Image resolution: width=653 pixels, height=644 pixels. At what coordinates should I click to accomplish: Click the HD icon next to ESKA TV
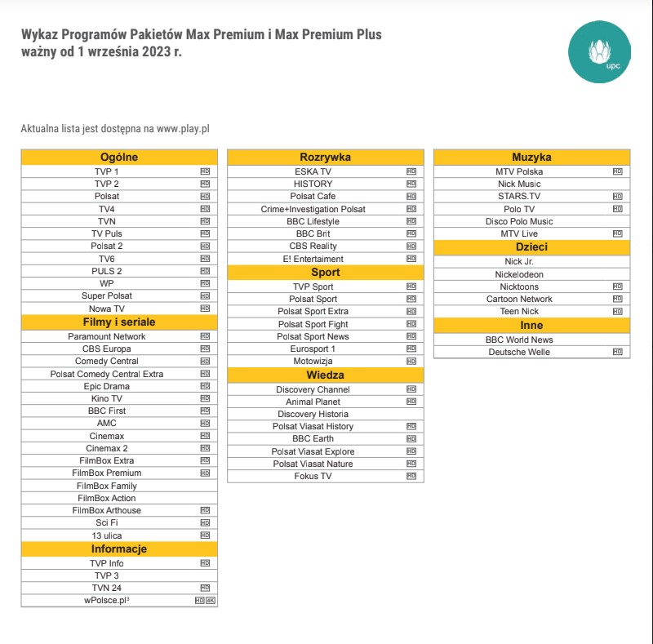411,171
